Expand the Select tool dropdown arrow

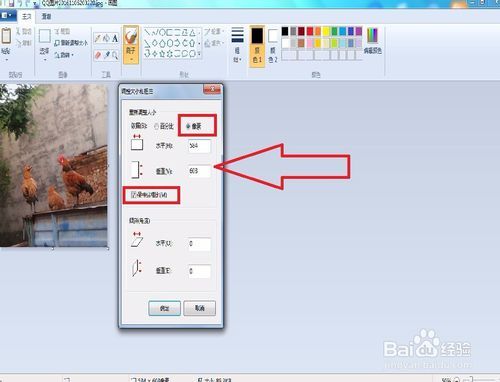(x=45, y=60)
